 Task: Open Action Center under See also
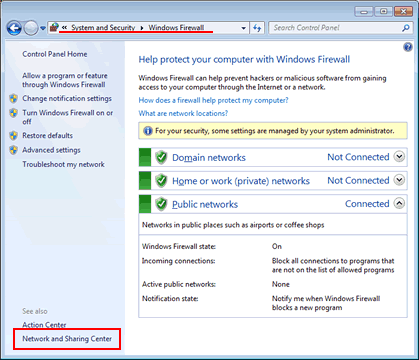44,325
